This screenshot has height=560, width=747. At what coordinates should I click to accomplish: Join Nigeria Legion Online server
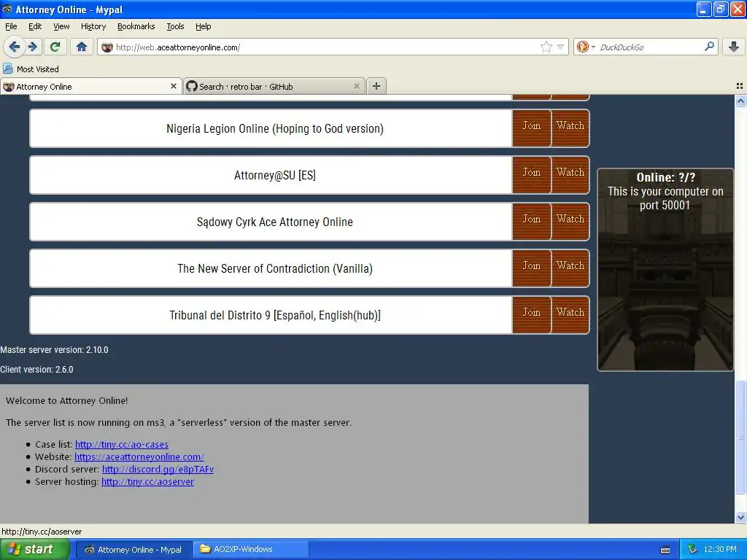(532, 128)
